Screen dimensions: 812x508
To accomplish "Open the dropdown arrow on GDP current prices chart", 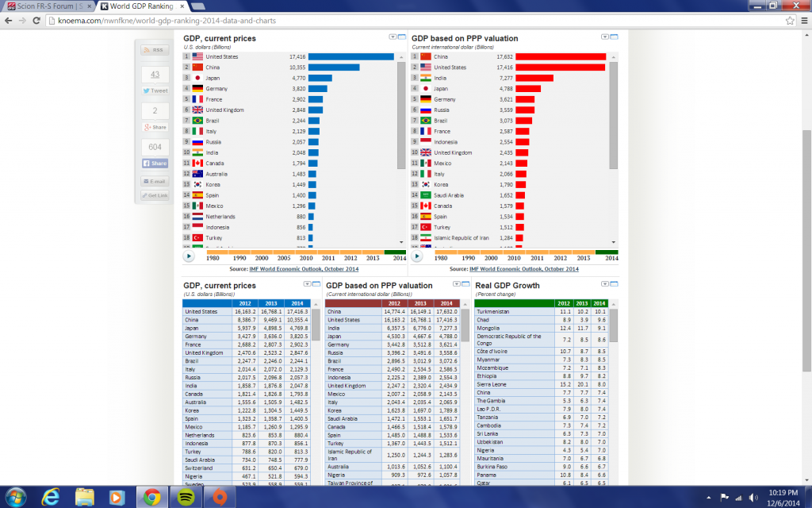I will coord(393,37).
